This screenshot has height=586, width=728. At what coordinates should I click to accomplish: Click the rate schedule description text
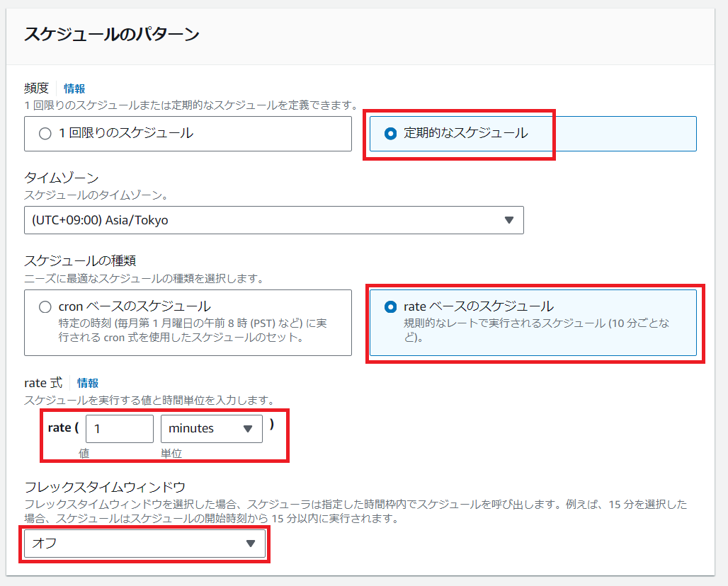point(536,331)
